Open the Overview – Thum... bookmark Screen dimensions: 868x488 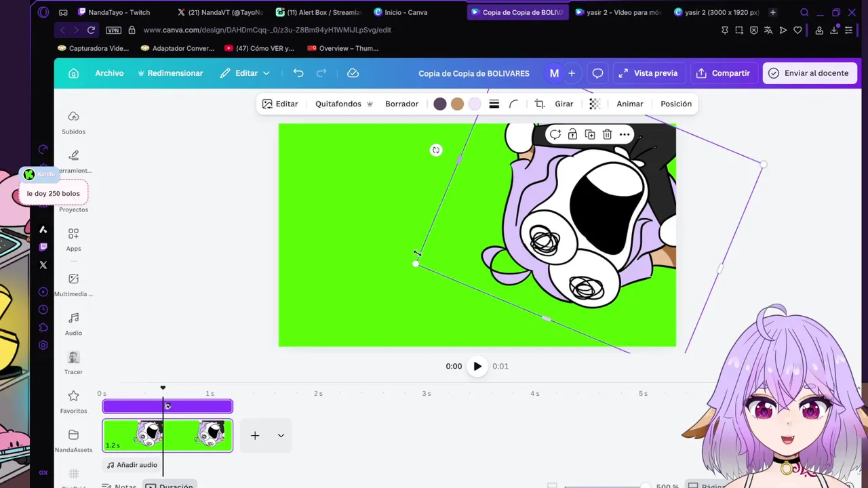point(343,48)
